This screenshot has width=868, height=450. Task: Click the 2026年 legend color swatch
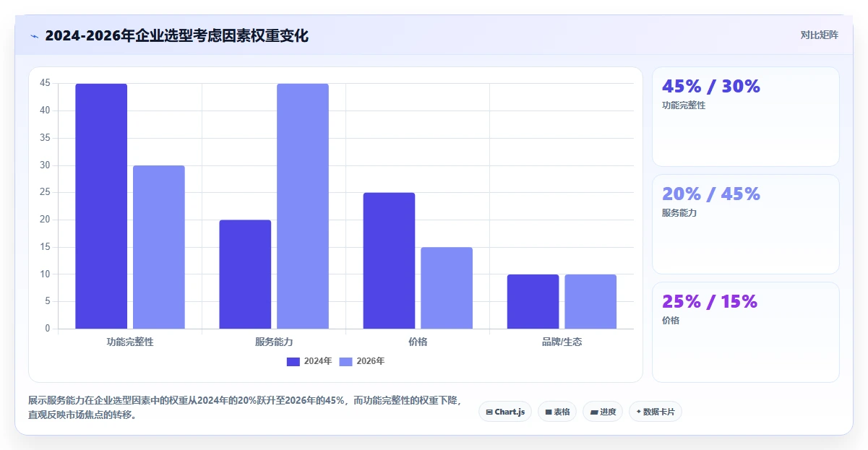(346, 361)
